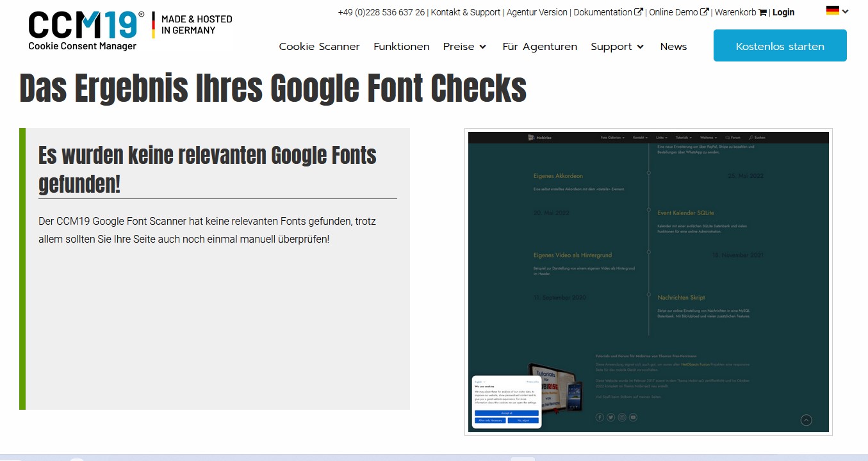Open the Funktionen menu item
The image size is (868, 461).
point(402,47)
